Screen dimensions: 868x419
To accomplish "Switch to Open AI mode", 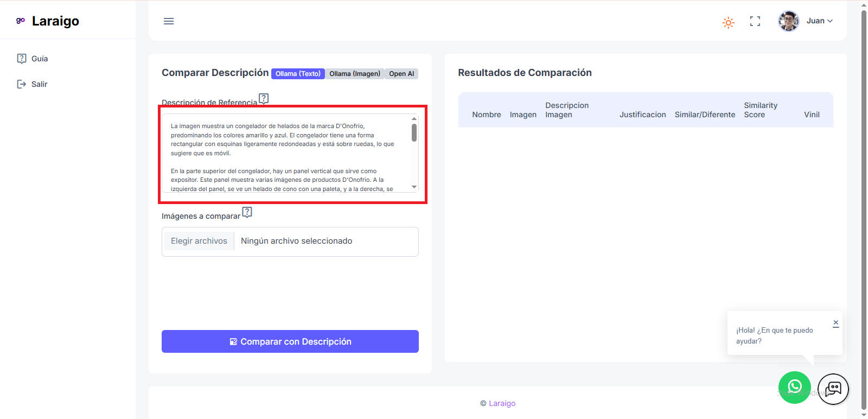I will click(x=401, y=74).
